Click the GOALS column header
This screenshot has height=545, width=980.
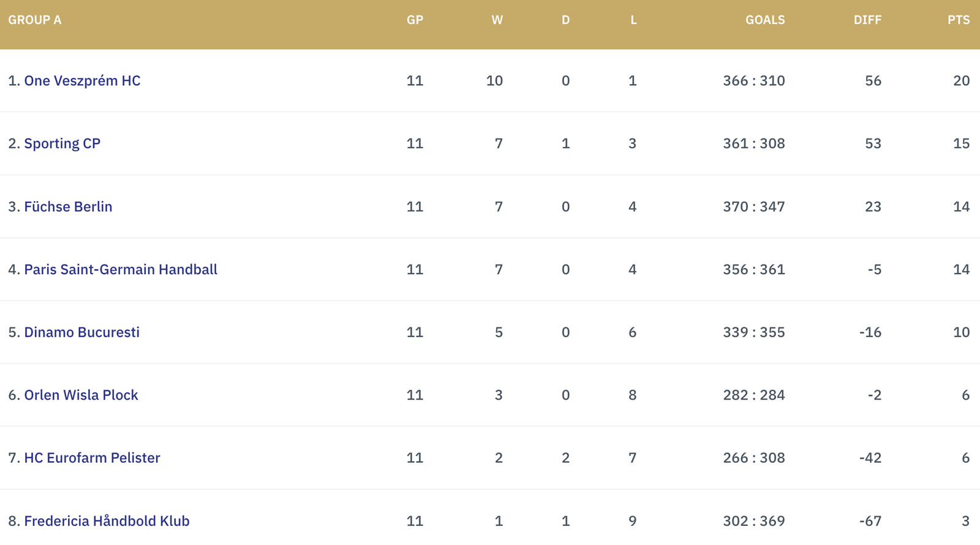pyautogui.click(x=765, y=20)
